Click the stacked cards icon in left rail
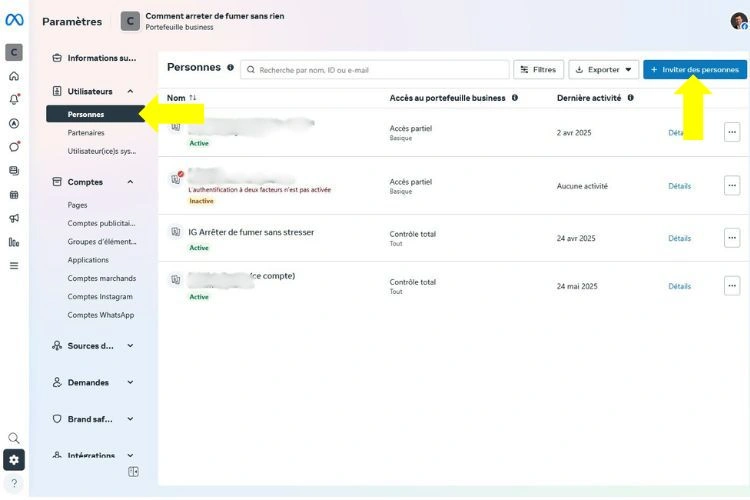The height and width of the screenshot is (500, 750). pos(14,170)
